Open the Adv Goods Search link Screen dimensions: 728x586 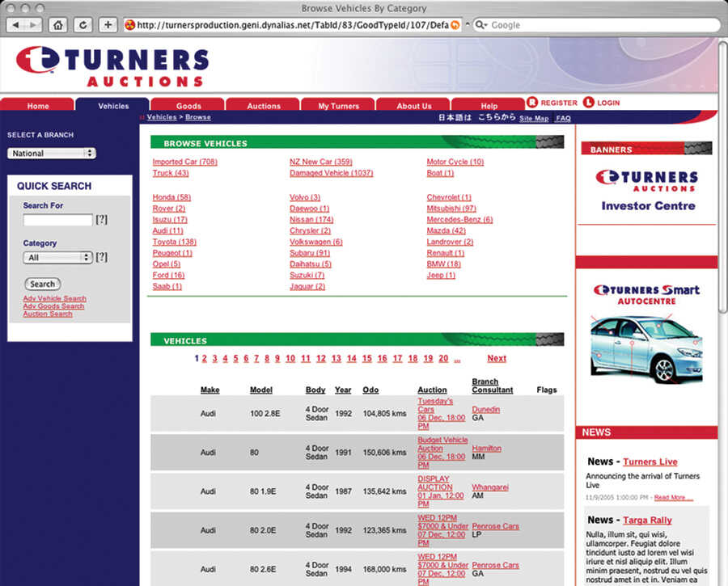click(x=53, y=306)
